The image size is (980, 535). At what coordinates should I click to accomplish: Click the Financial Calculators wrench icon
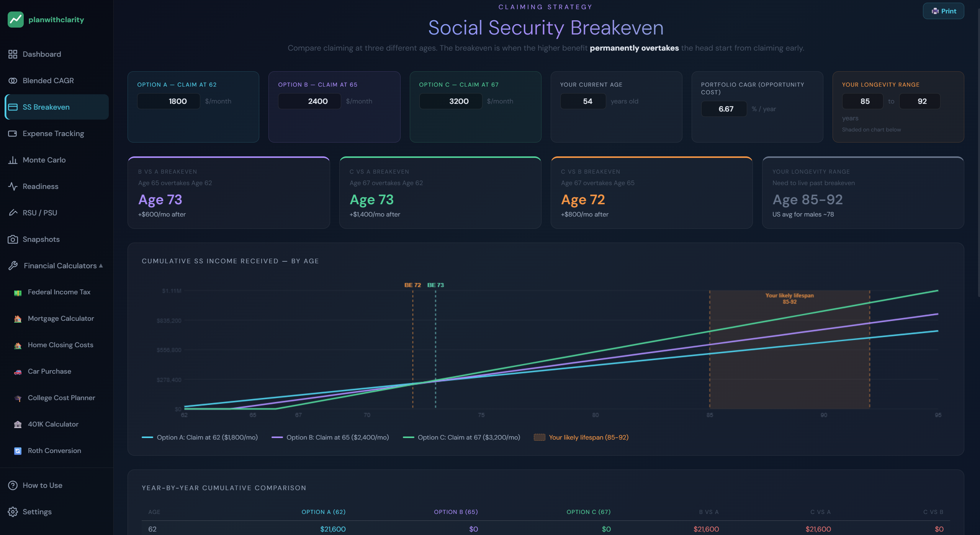click(x=13, y=266)
